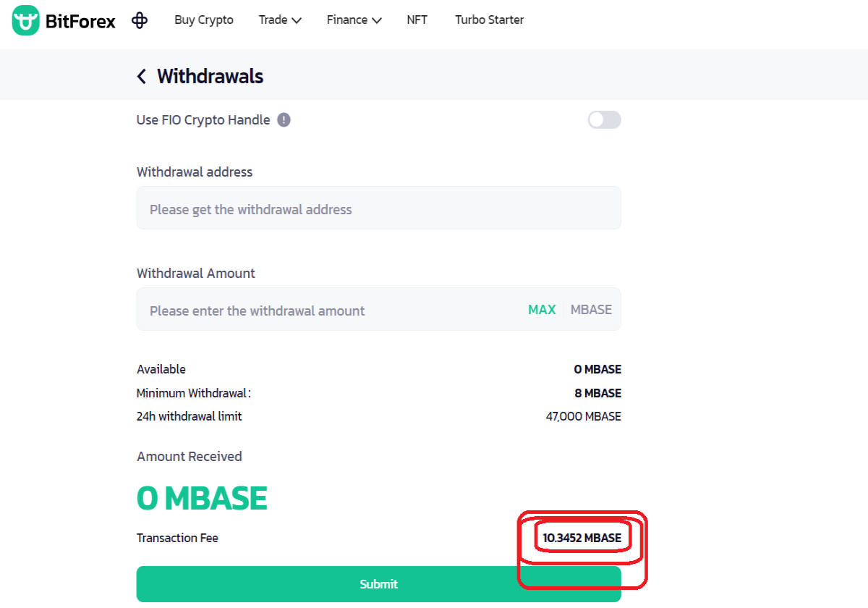Expand the Finance dropdown menu
868x608 pixels.
tap(354, 20)
